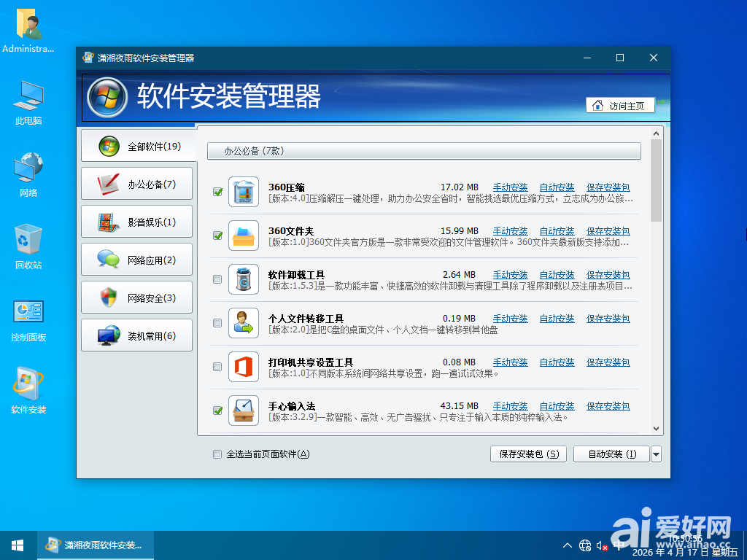This screenshot has height=560, width=747.
Task: Click 保存安装包 link for 软件卸载工具
Action: 608,275
